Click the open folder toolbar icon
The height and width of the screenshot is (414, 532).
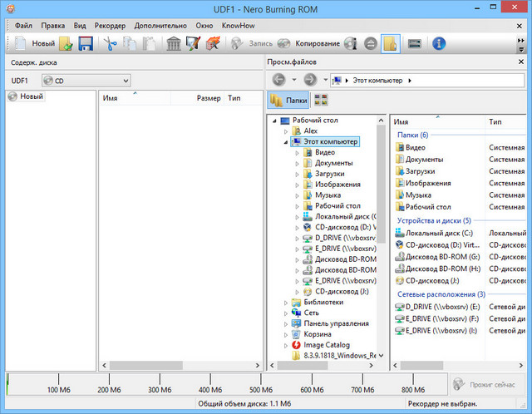click(66, 43)
